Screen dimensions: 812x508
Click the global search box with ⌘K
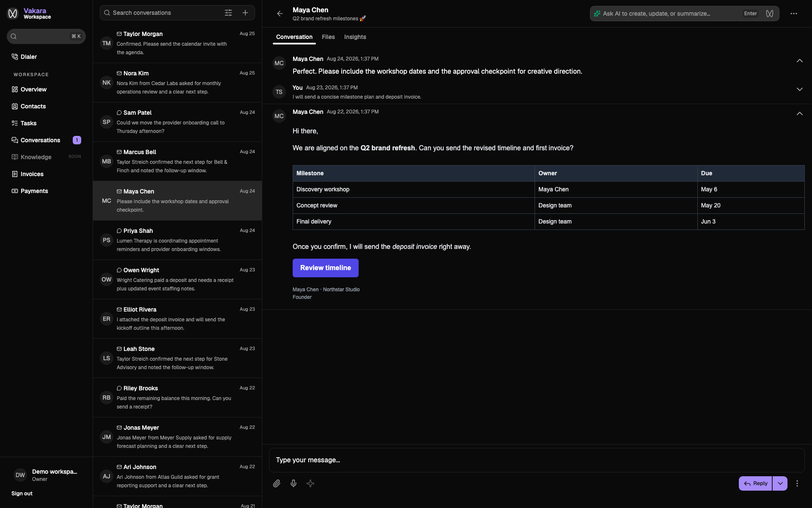(46, 36)
